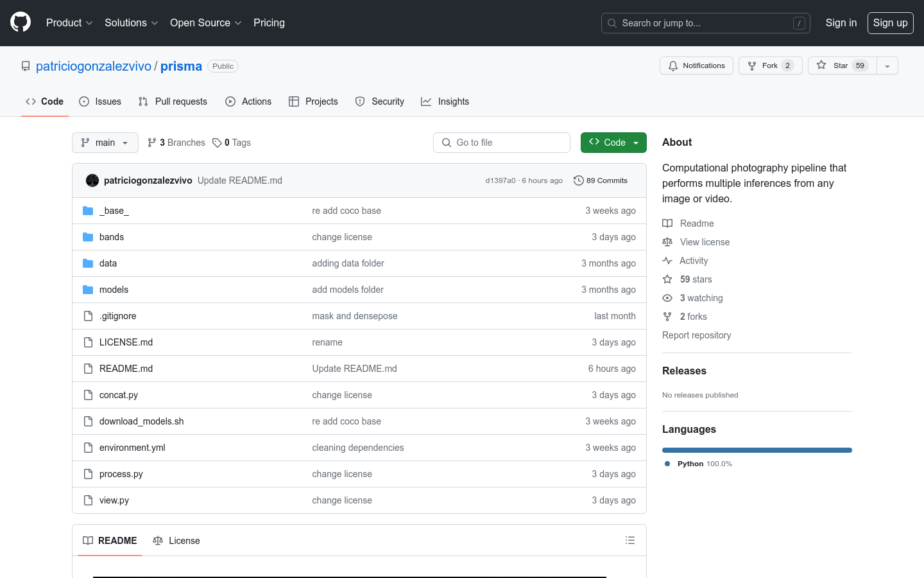Click the branch icon beside 3 Branches
This screenshot has height=578, width=924.
click(x=152, y=143)
